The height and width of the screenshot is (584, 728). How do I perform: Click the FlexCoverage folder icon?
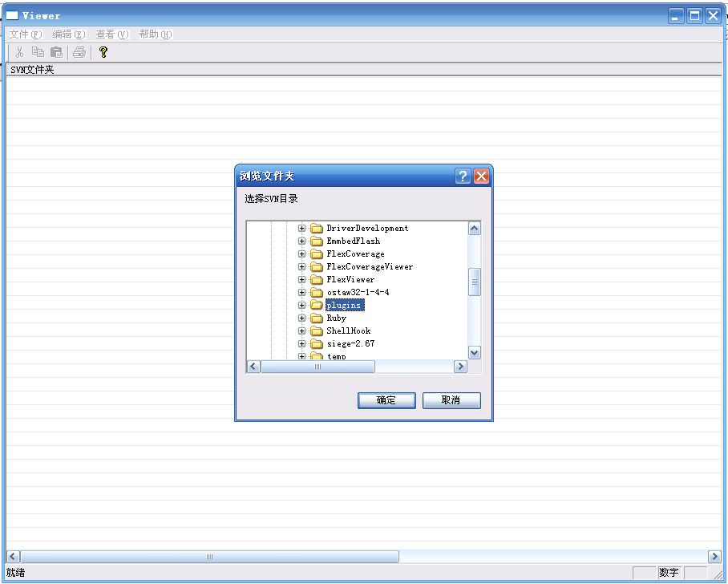[x=316, y=254]
